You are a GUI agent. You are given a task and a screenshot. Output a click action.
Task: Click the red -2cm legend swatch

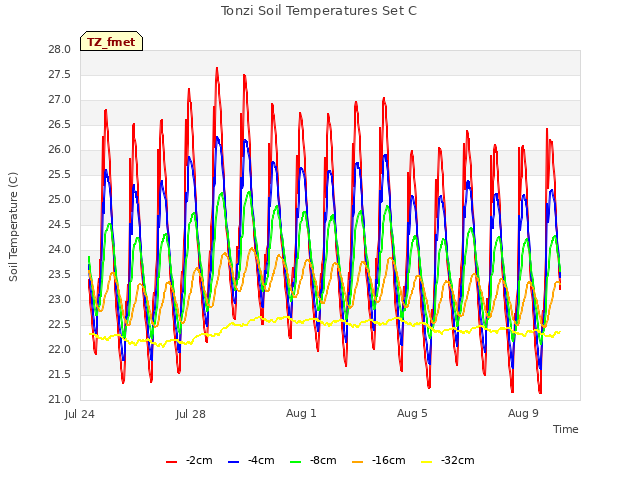point(171,461)
